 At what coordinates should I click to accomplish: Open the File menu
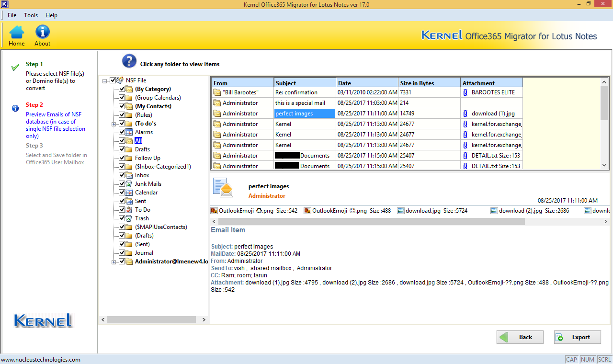click(12, 15)
